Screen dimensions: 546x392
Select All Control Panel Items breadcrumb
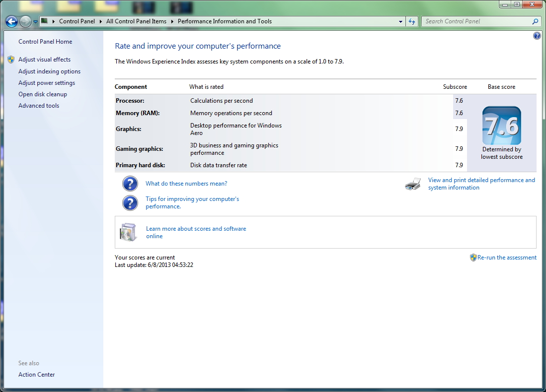[x=136, y=21]
